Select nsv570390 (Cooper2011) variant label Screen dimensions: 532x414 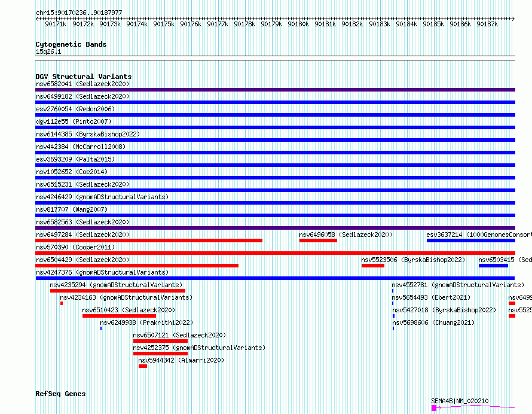pyautogui.click(x=75, y=247)
